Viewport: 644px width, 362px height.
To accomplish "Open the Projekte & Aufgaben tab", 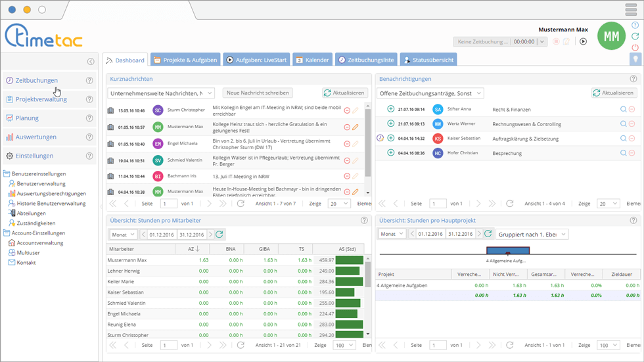I will tap(185, 60).
